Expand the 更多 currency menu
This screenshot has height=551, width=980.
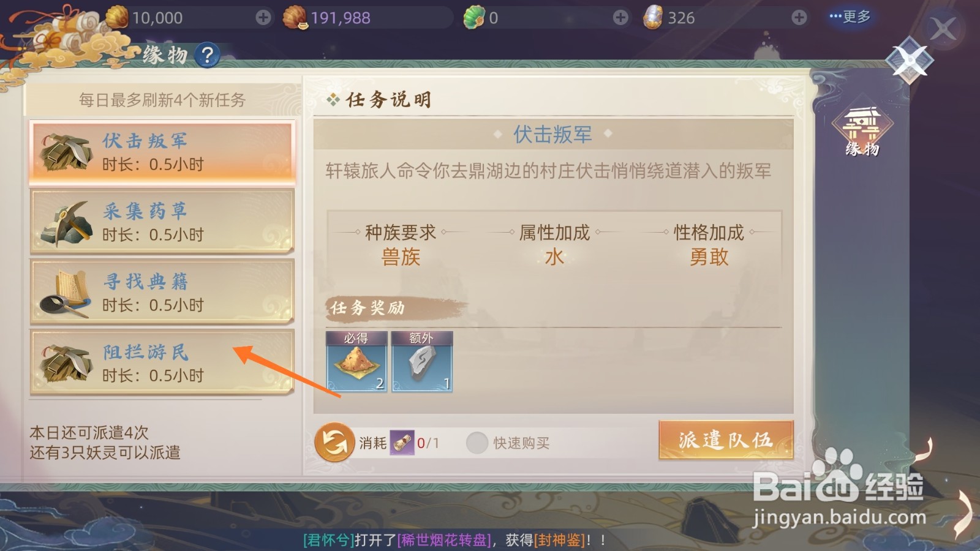coord(850,17)
